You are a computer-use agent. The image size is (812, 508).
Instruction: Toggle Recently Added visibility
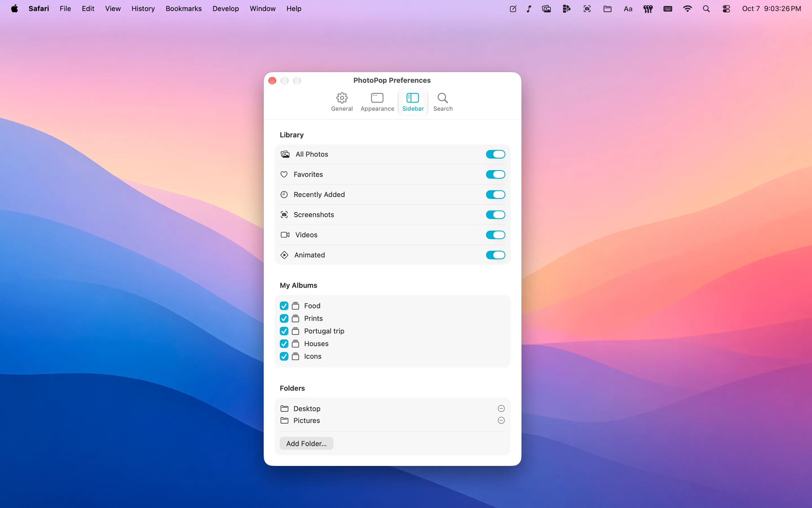(x=495, y=194)
